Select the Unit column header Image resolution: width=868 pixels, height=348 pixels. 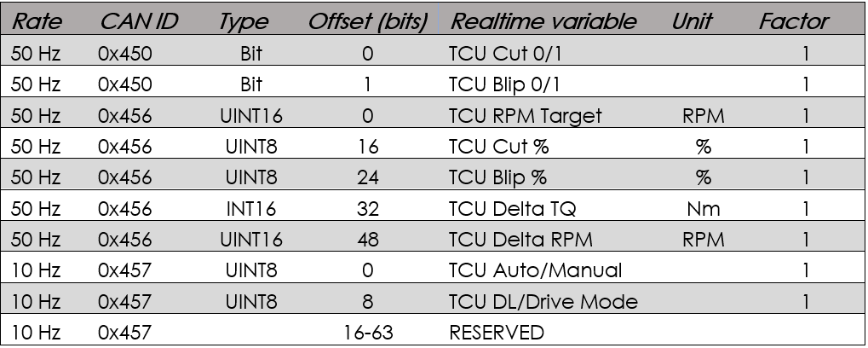click(693, 20)
